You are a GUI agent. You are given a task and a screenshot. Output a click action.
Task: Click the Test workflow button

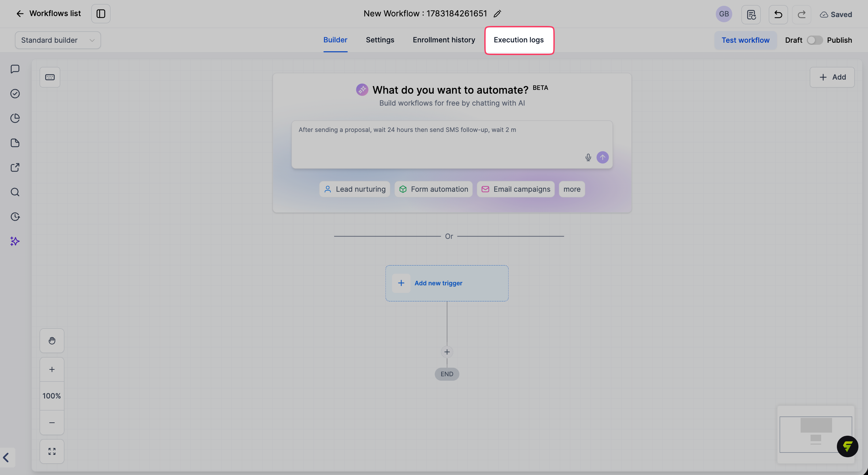pyautogui.click(x=746, y=40)
